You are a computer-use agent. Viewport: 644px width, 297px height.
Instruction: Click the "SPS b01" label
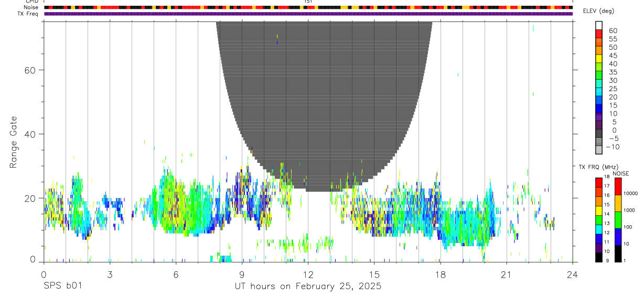[x=63, y=287]
